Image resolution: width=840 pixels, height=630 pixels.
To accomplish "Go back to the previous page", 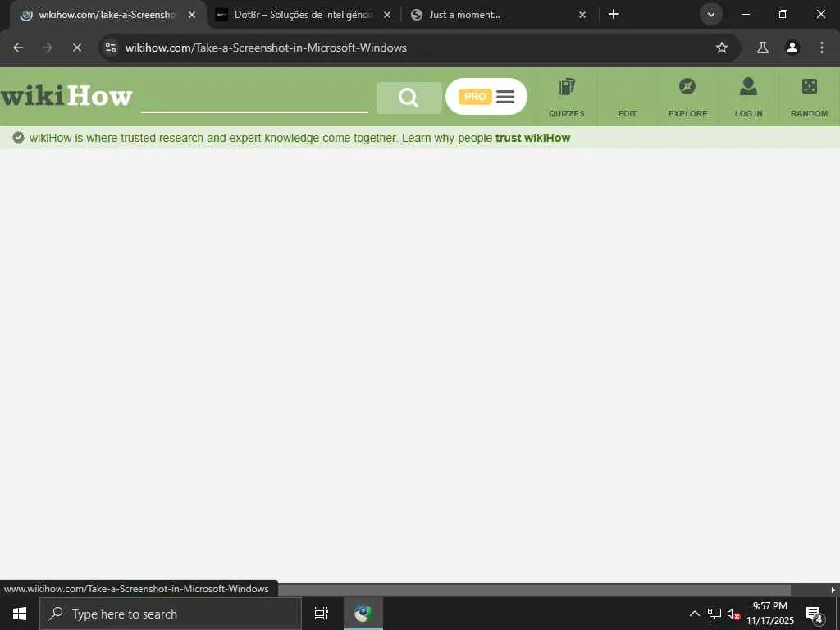I will (x=18, y=48).
